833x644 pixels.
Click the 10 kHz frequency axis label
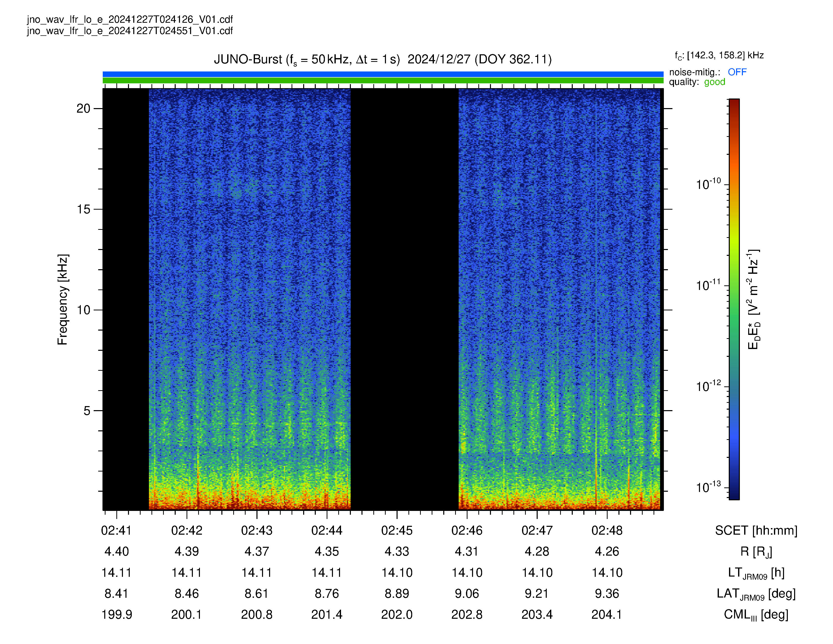pyautogui.click(x=83, y=310)
